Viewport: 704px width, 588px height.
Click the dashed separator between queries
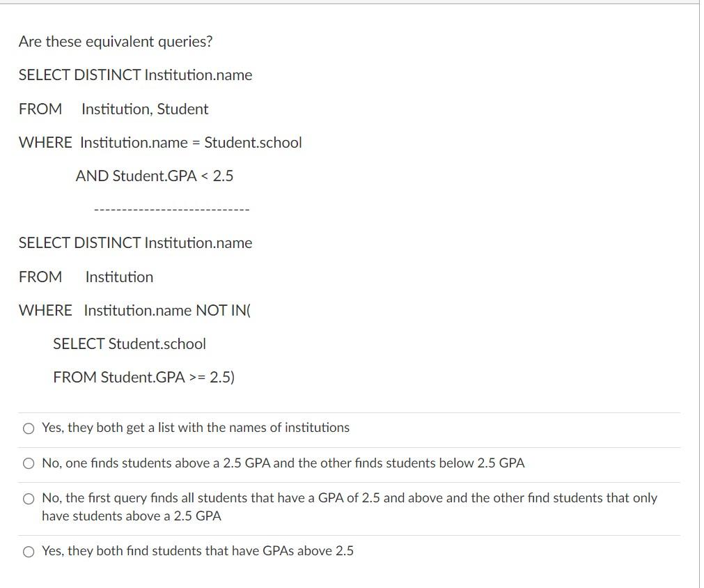(x=173, y=209)
